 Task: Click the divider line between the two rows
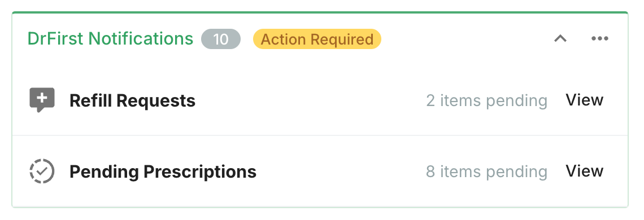(320, 135)
